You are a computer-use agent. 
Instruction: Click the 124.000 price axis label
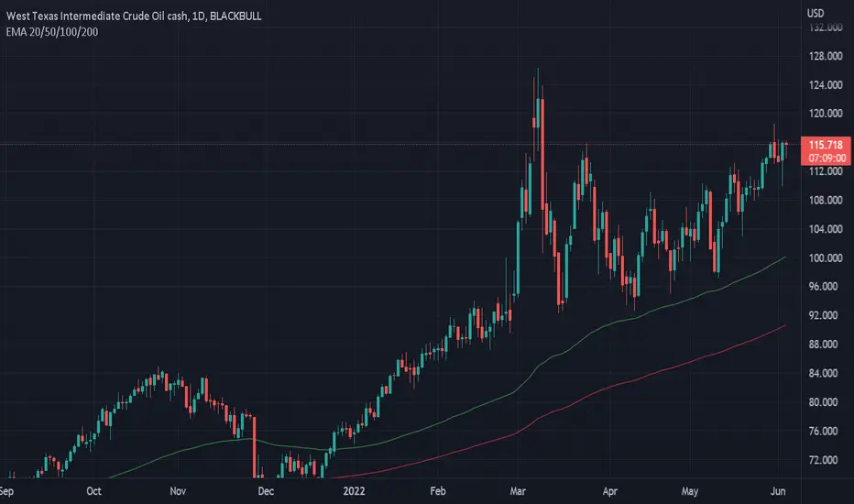pos(826,85)
